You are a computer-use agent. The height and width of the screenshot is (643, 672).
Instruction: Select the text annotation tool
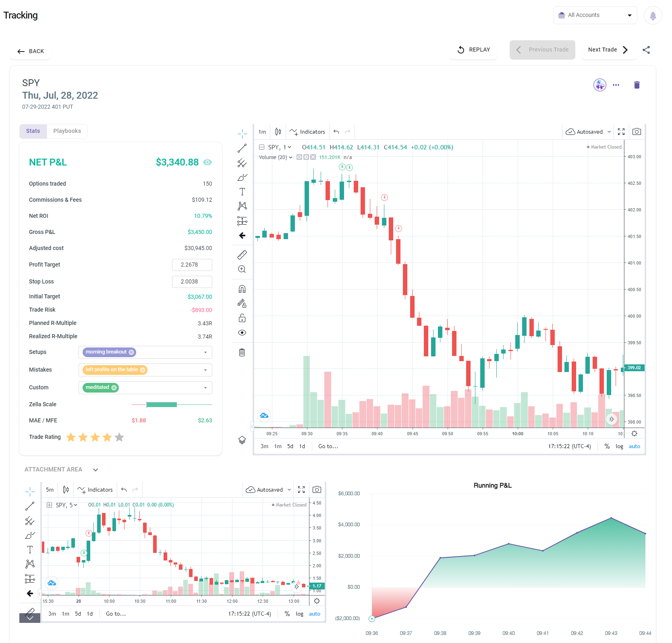pyautogui.click(x=242, y=192)
